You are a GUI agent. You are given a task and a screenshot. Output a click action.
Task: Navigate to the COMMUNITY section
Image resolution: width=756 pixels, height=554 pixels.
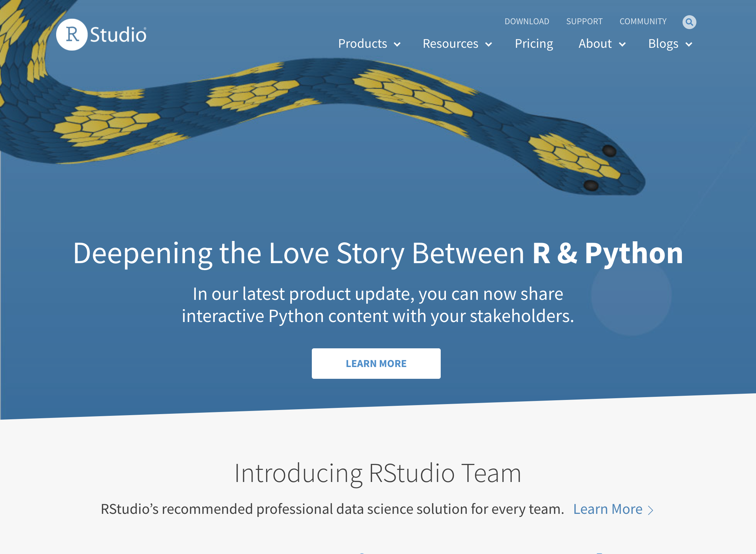point(643,21)
